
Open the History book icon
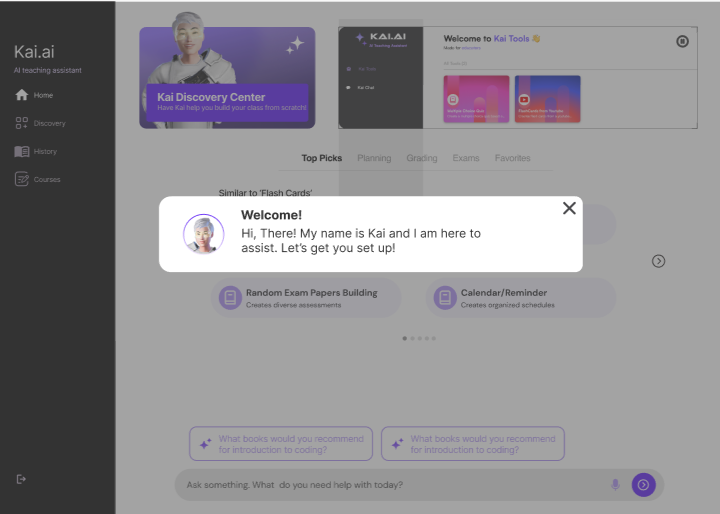tap(22, 151)
